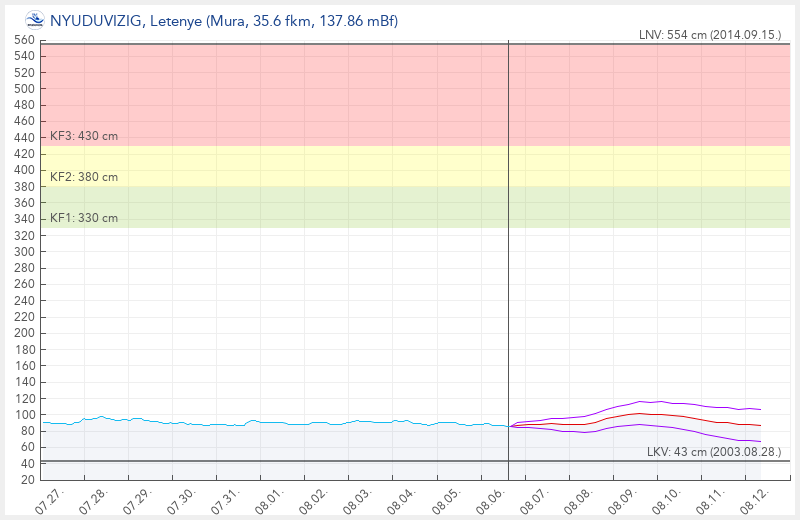Click the 07.29. date axis label
The width and height of the screenshot is (800, 520).
(138, 500)
